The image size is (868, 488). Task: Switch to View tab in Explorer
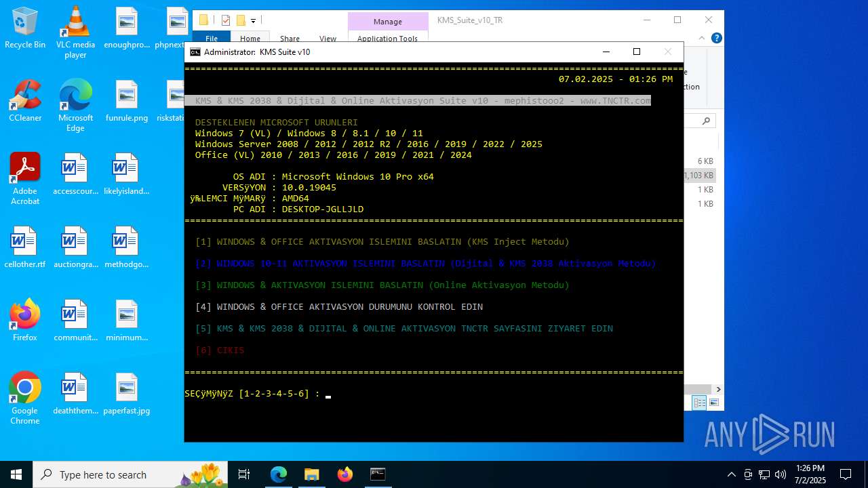(328, 39)
